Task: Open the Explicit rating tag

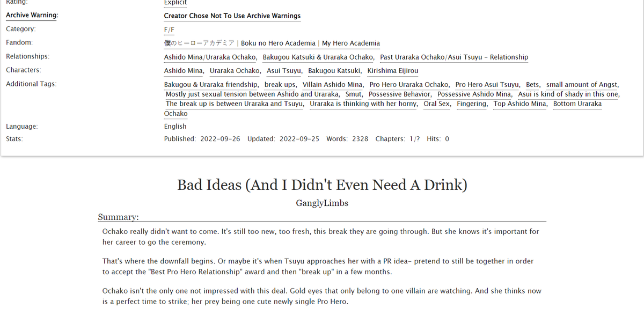Action: click(175, 3)
